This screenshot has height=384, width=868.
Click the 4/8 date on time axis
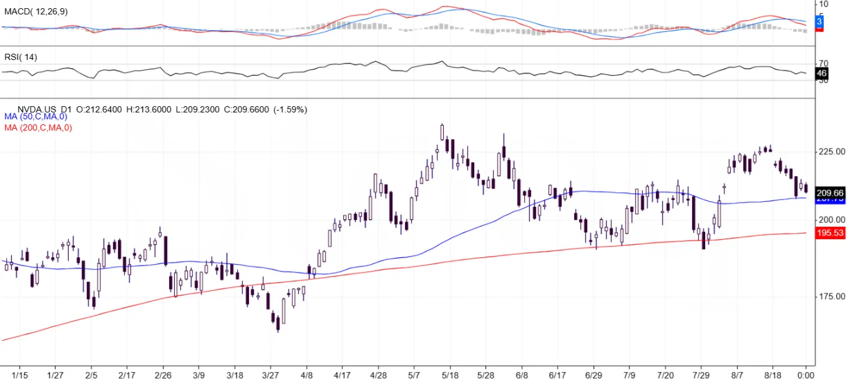click(x=306, y=375)
